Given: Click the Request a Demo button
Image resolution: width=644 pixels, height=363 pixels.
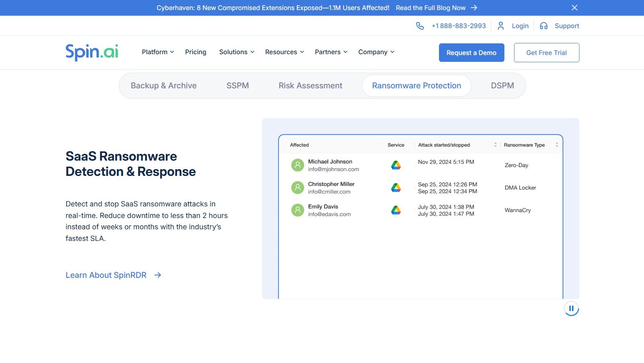Looking at the screenshot, I should point(471,53).
